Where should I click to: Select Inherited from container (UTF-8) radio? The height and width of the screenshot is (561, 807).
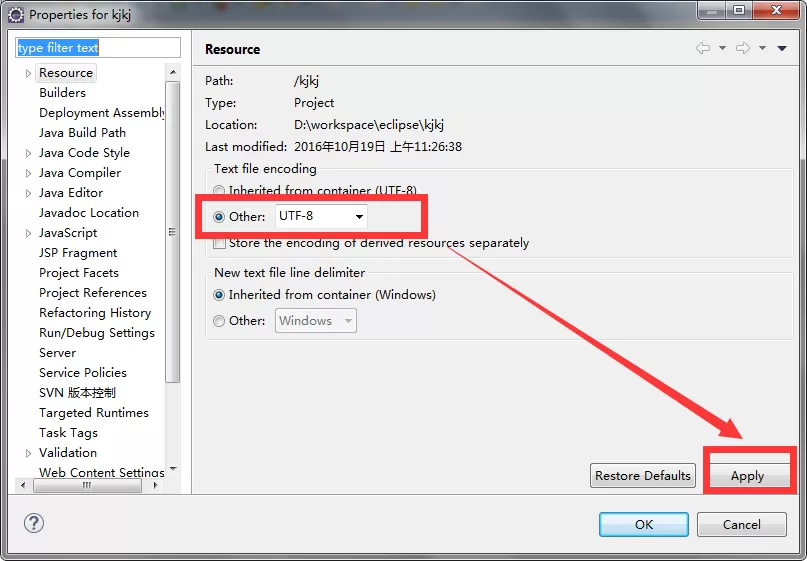click(x=219, y=190)
